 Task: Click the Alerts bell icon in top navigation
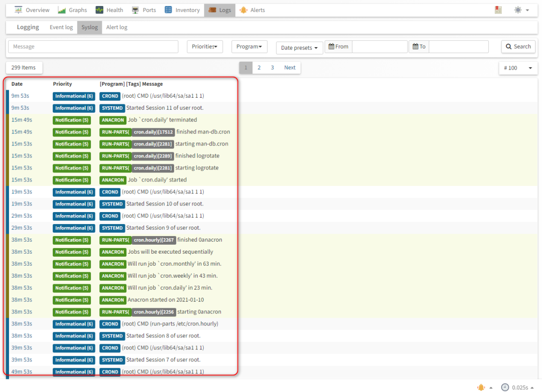pyautogui.click(x=244, y=10)
